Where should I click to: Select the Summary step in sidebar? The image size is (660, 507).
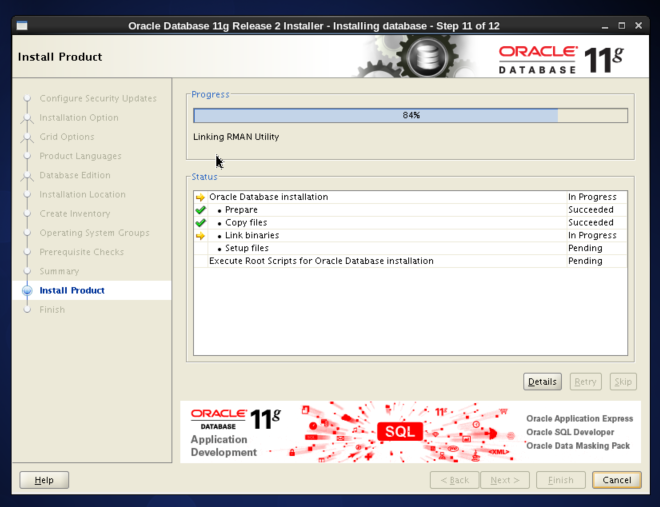59,272
